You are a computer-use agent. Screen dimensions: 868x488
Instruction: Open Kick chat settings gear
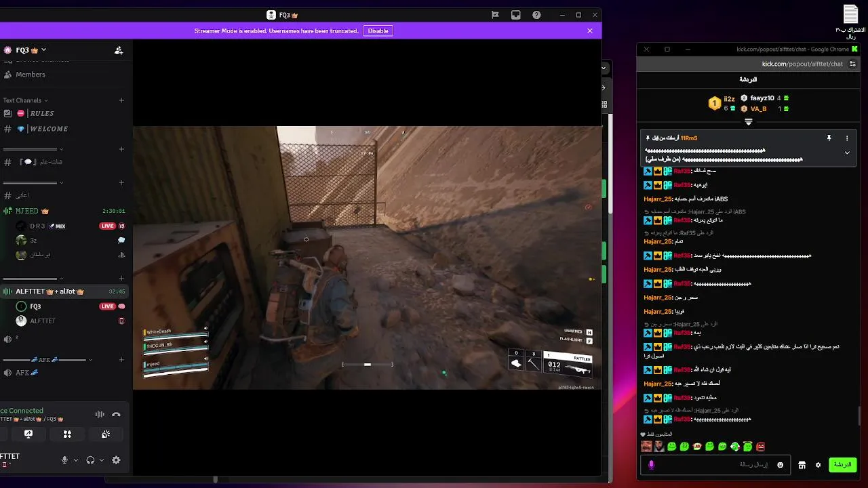coord(818,465)
